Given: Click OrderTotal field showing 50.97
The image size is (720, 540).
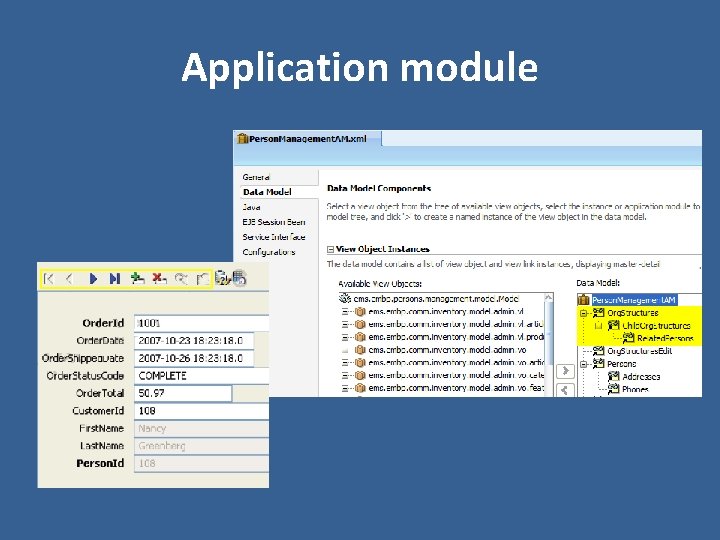Looking at the screenshot, I should (183, 393).
